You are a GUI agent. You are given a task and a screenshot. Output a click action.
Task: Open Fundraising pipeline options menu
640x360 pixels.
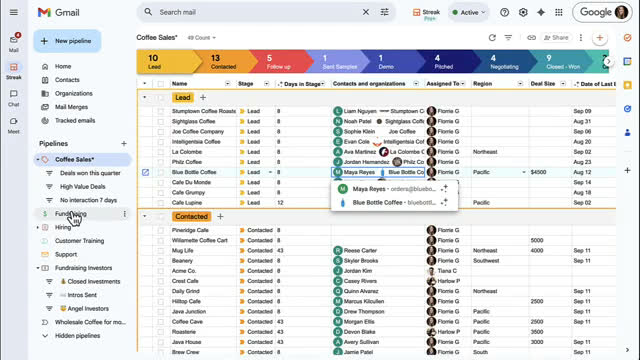pyautogui.click(x=124, y=214)
